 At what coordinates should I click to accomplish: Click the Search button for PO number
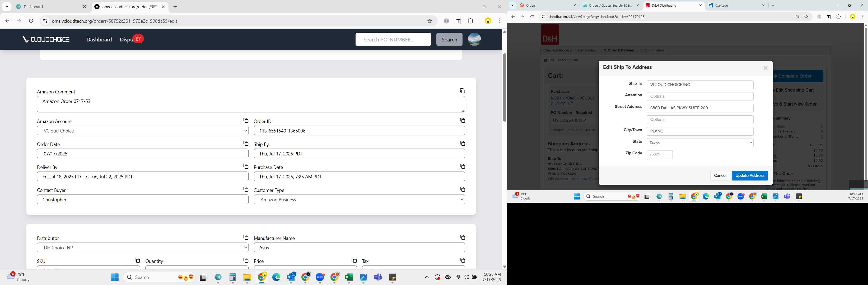[449, 39]
